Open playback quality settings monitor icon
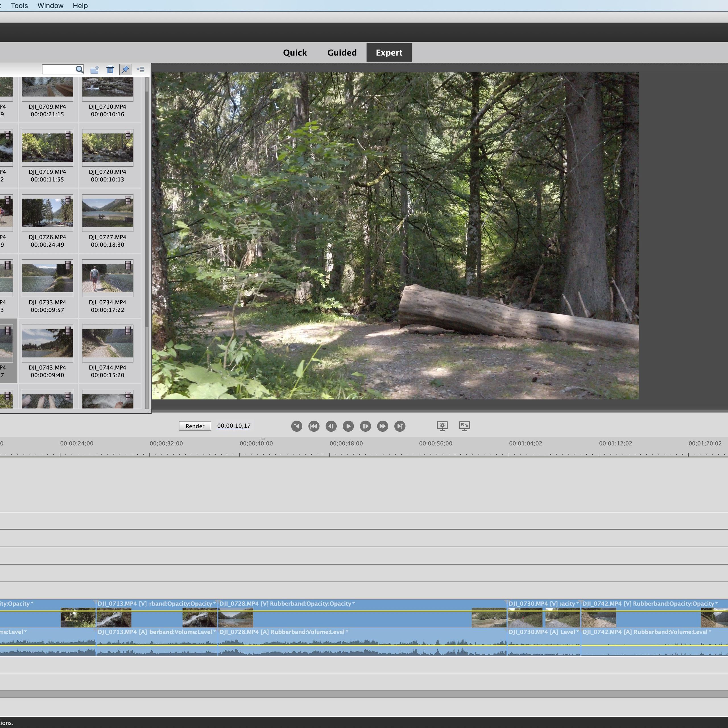This screenshot has height=728, width=728. 442,426
